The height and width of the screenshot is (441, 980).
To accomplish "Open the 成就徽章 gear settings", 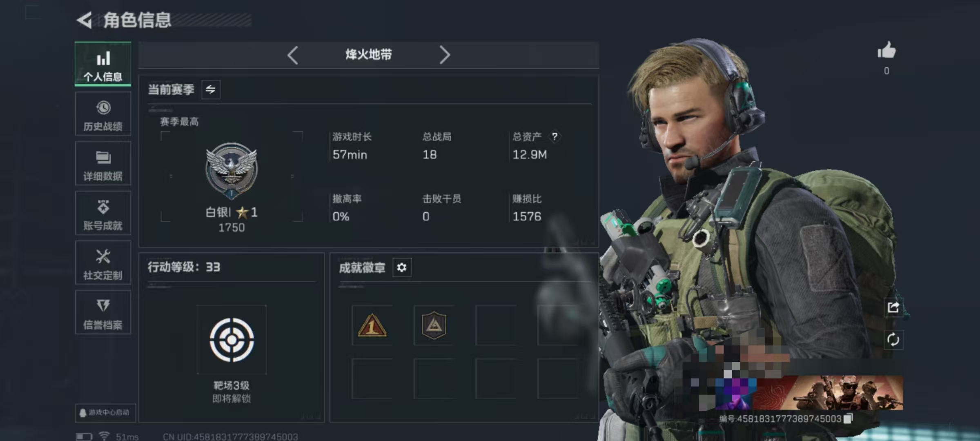I will click(x=402, y=267).
